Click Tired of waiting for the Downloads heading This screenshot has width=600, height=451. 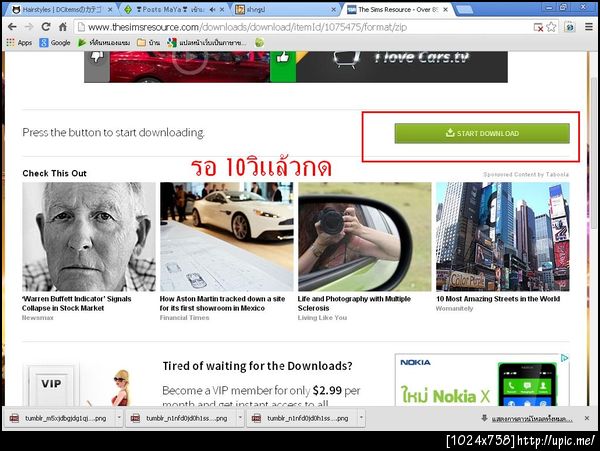[257, 366]
